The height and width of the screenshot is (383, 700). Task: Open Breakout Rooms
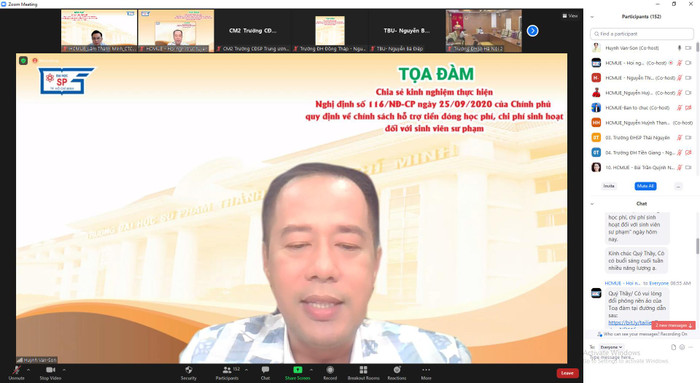point(363,373)
